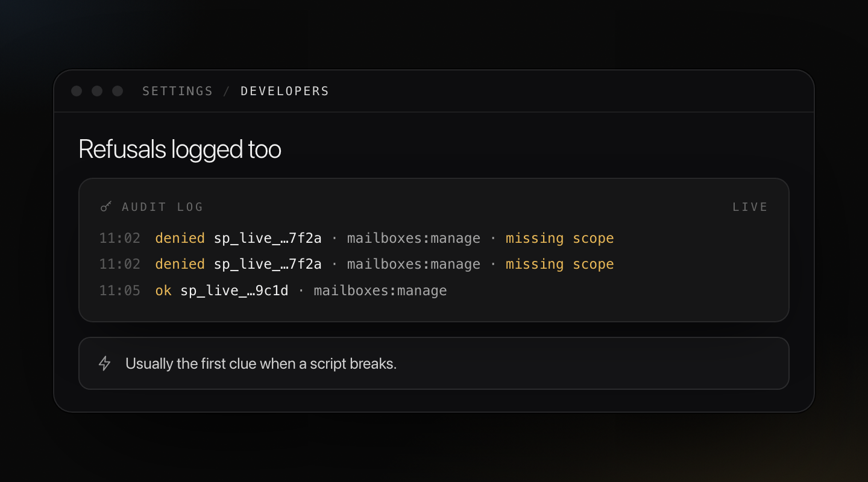Click the LIVE indicator in the audit log
Image resolution: width=868 pixels, height=482 pixels.
coord(750,207)
